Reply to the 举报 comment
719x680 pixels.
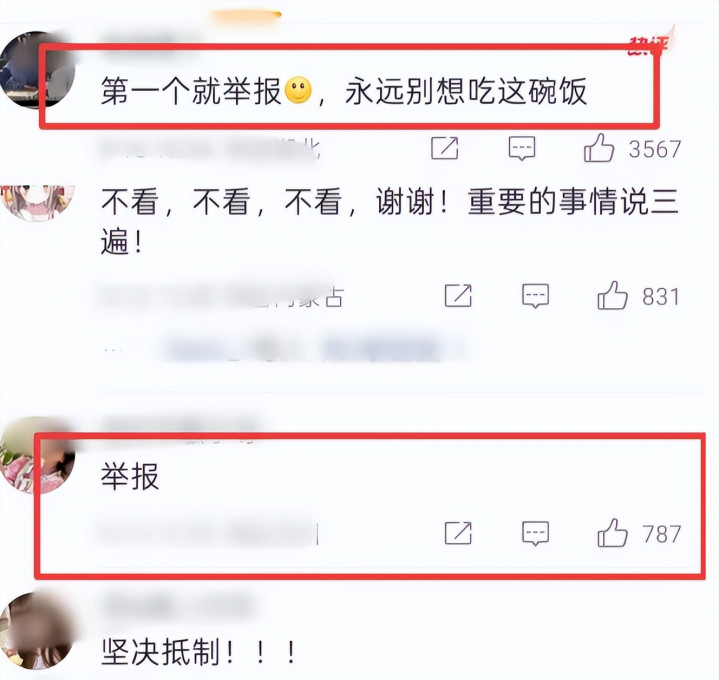click(x=535, y=534)
